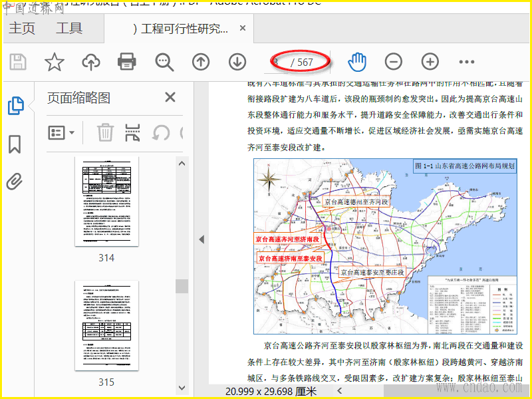Image resolution: width=532 pixels, height=399 pixels.
Task: Go to previous page with up arrow
Action: click(x=201, y=62)
